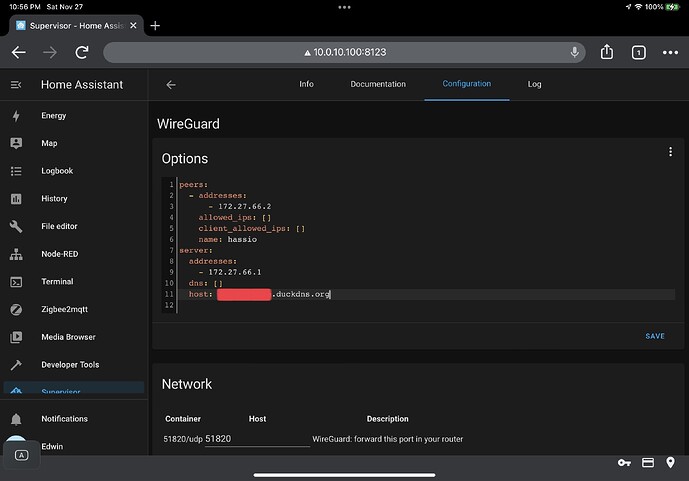
Task: Click the 'allowed_ips: []' YAML line
Action: coord(235,217)
